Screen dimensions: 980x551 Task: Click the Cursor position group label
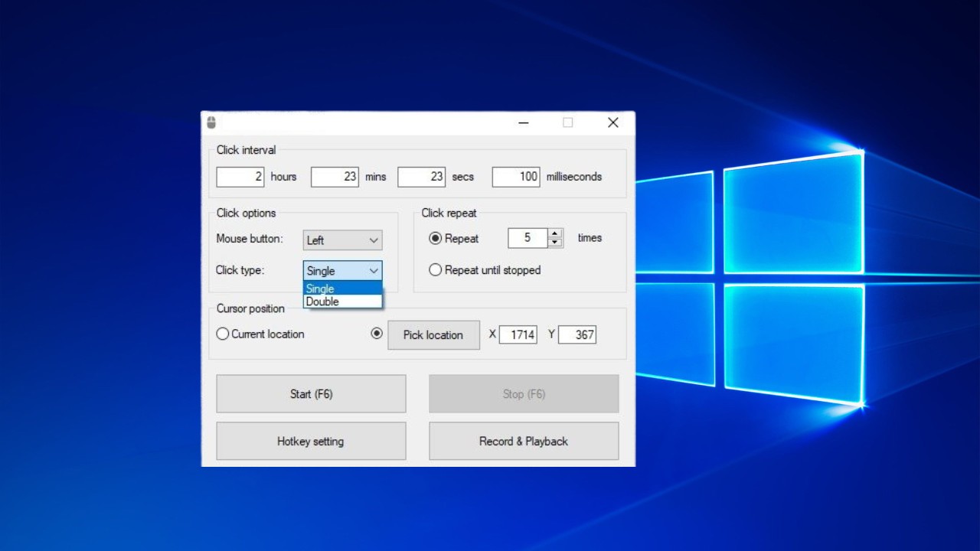pyautogui.click(x=250, y=308)
